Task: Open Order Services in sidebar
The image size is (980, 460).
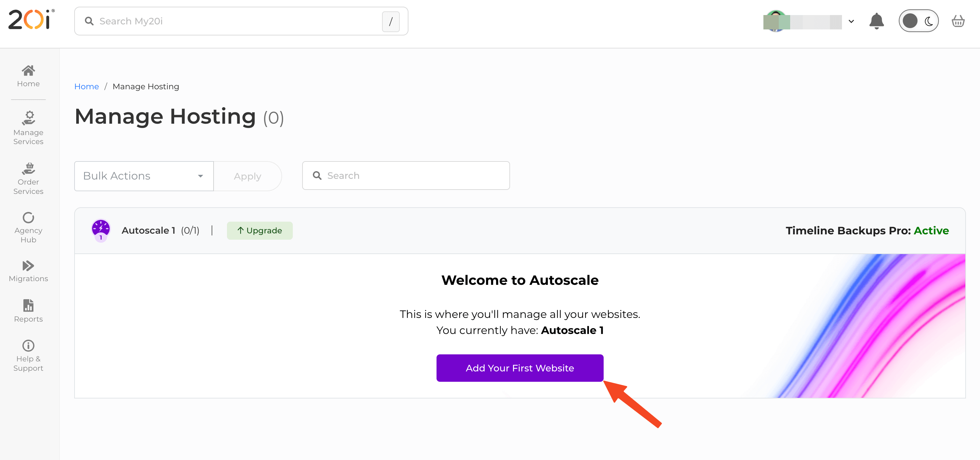Action: 28,179
